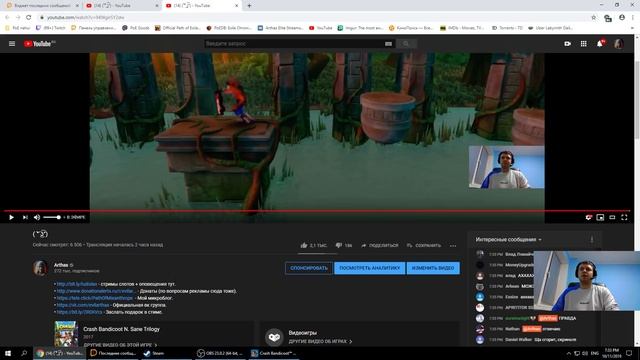Enable miniplayer mode
The width and height of the screenshot is (640, 360).
(x=600, y=218)
